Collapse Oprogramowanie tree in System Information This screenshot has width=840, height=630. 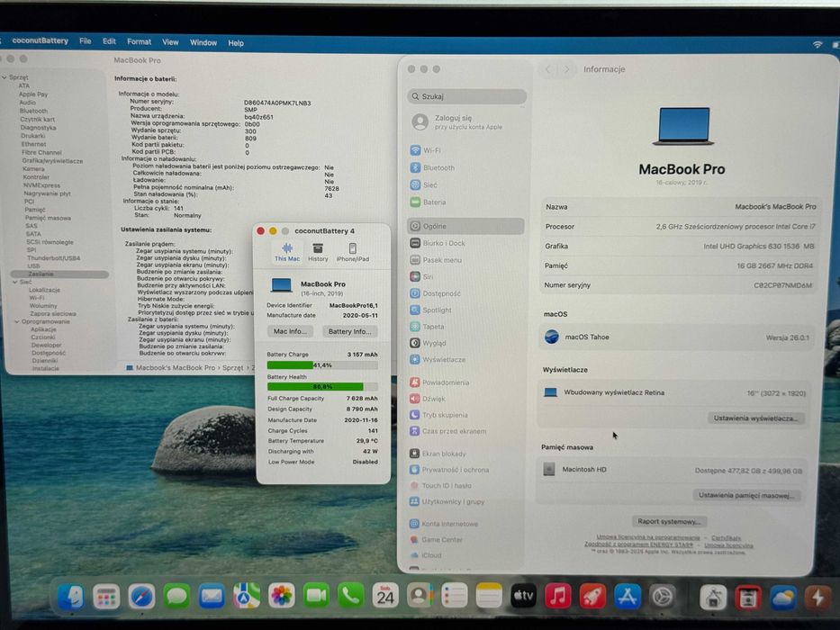click(16, 322)
